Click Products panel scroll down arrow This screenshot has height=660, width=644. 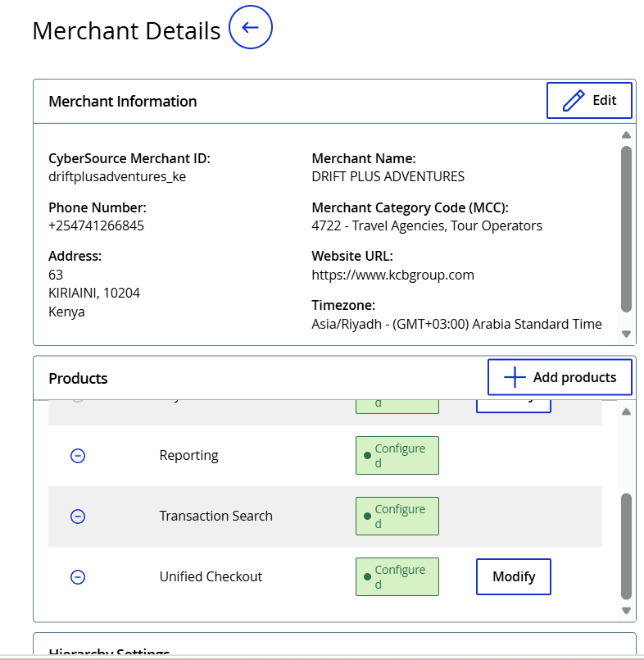626,611
